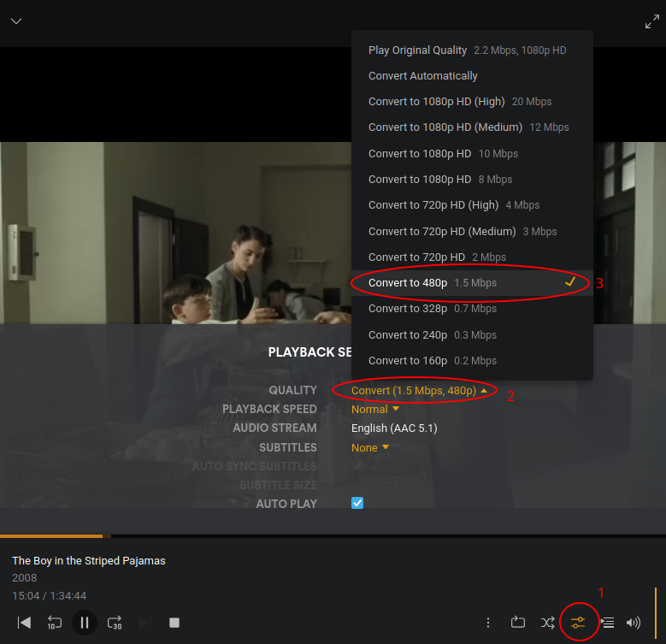This screenshot has width=666, height=644.
Task: Select Play Original Quality option
Action: [472, 50]
